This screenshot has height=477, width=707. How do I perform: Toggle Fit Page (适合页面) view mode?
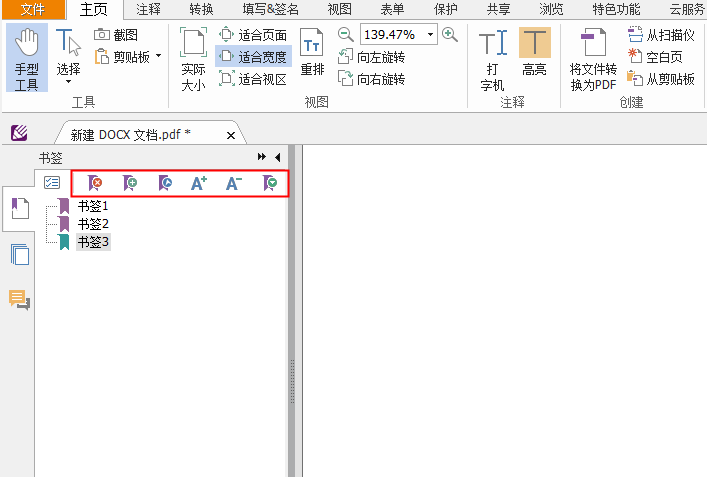(253, 35)
